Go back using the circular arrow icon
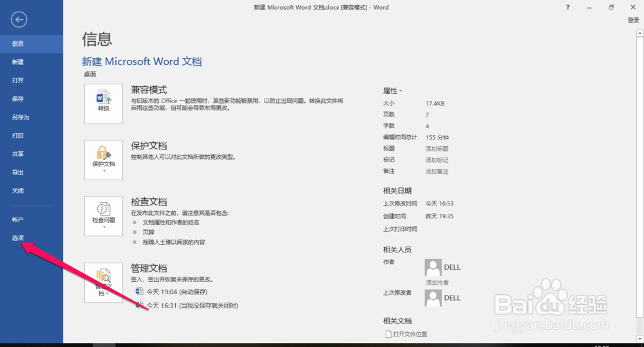Screen dimensions: 644x347 (19, 19)
